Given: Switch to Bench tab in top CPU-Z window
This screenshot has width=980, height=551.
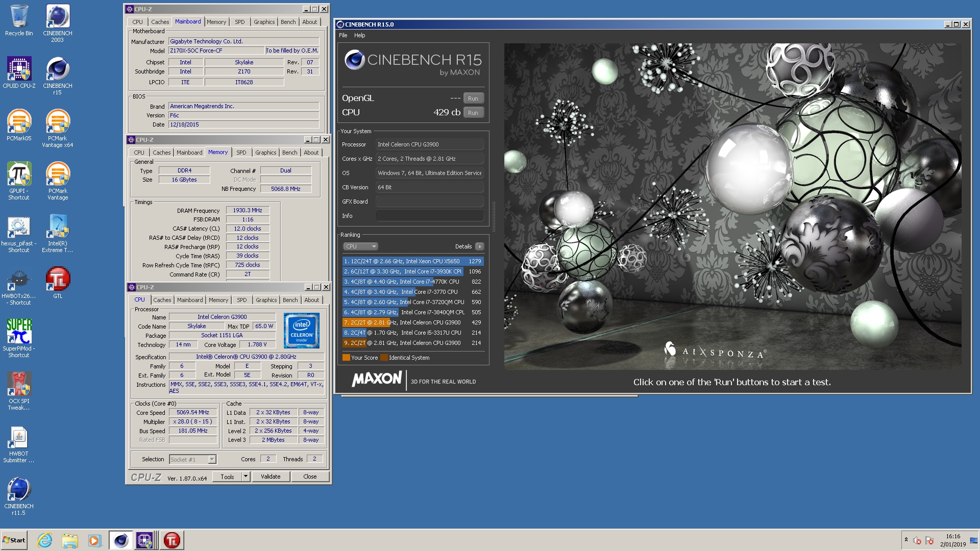Looking at the screenshot, I should tap(288, 22).
